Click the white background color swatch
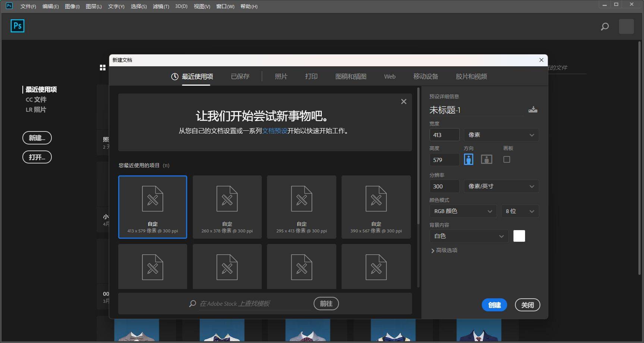The image size is (644, 343). 519,236
